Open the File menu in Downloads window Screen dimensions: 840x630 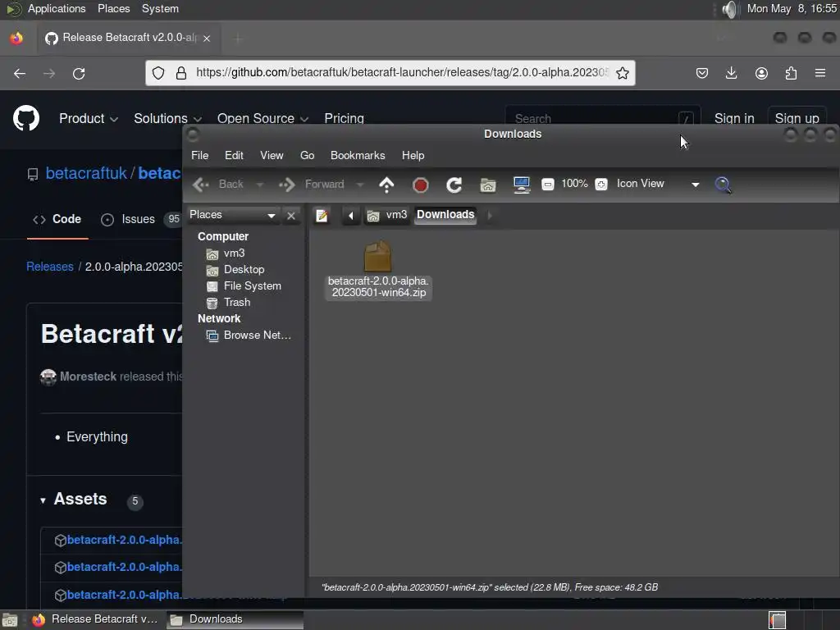pyautogui.click(x=200, y=155)
